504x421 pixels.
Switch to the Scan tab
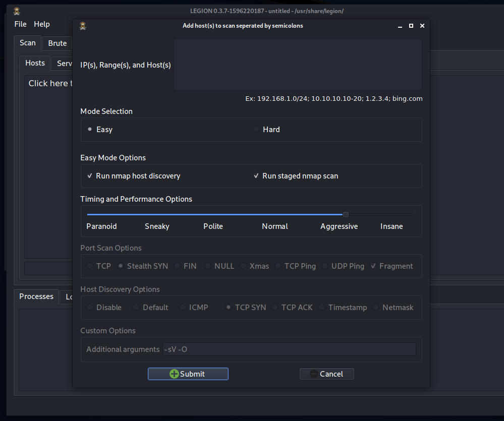click(x=28, y=43)
